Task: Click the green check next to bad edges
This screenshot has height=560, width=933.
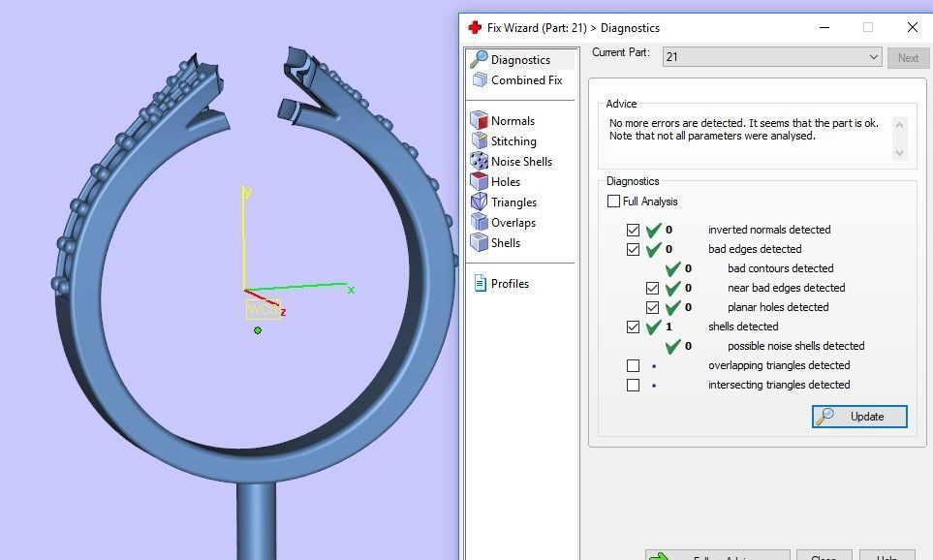Action: [653, 249]
